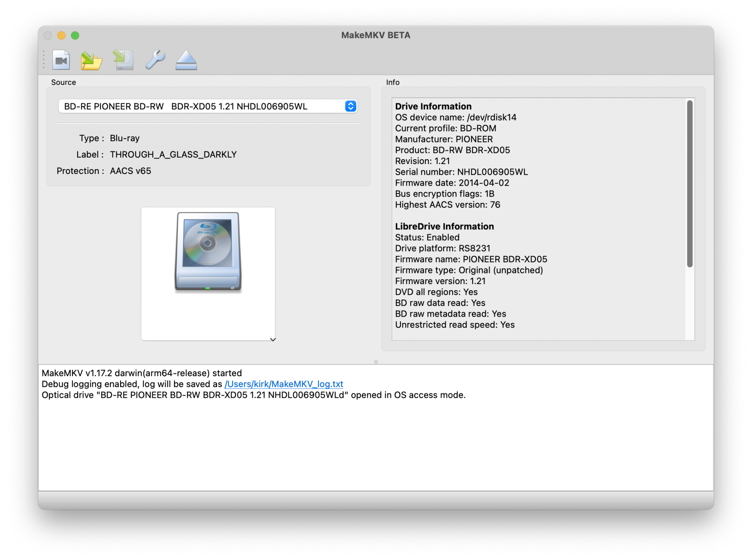Click the stepper arrows on the drive selector

[x=350, y=106]
